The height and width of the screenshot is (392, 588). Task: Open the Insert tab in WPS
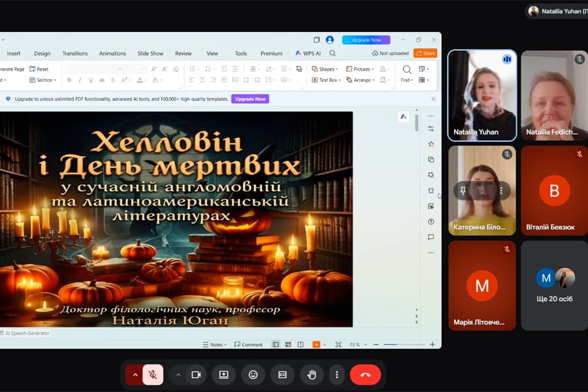14,54
